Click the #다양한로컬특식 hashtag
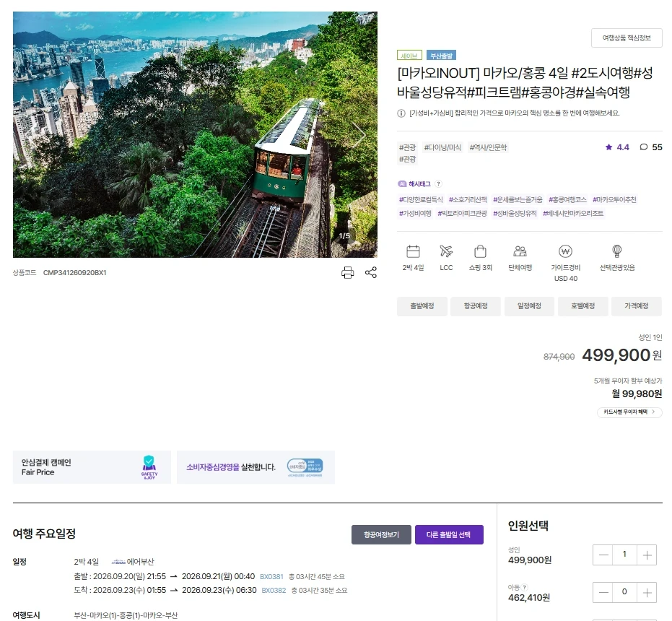Viewport: 672px width, 621px height. point(421,200)
